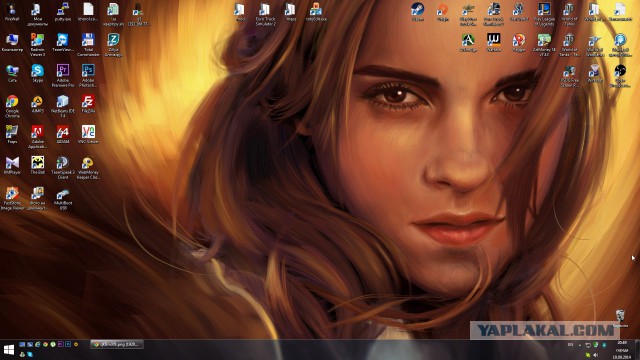This screenshot has height=360, width=640.
Task: Launch FileZilla from the desktop
Action: click(88, 104)
